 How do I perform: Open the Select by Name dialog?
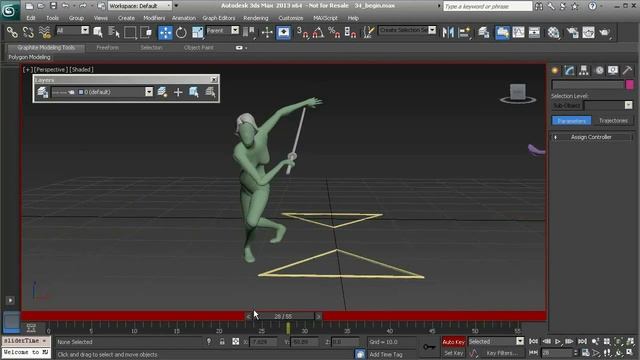(x=113, y=32)
